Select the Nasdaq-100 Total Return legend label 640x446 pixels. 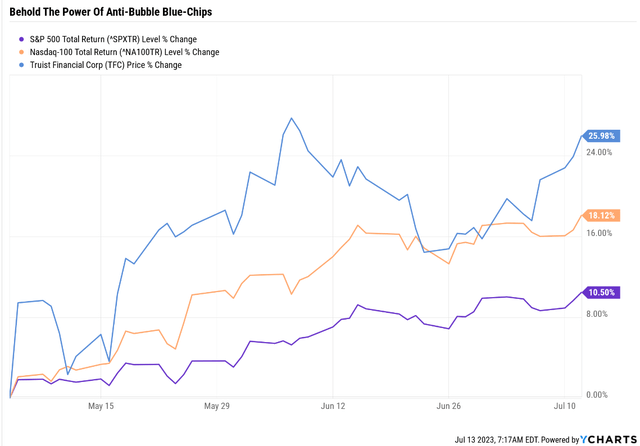[x=124, y=52]
